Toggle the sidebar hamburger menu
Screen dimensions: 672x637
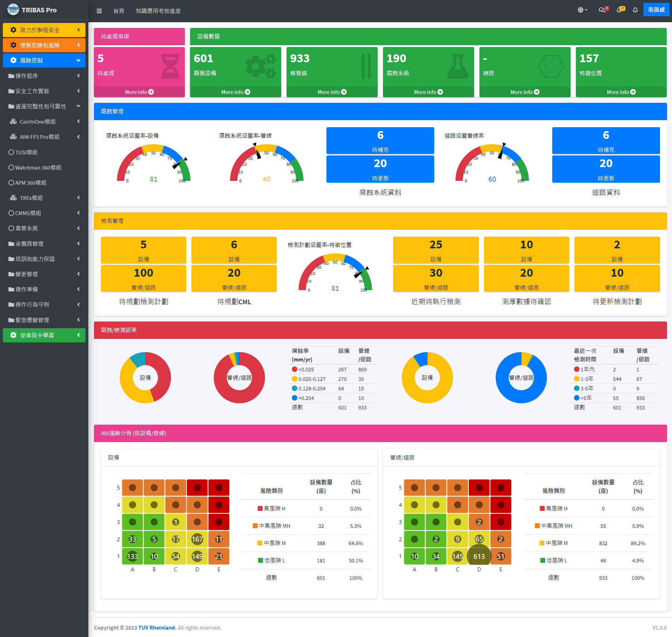[x=99, y=11]
